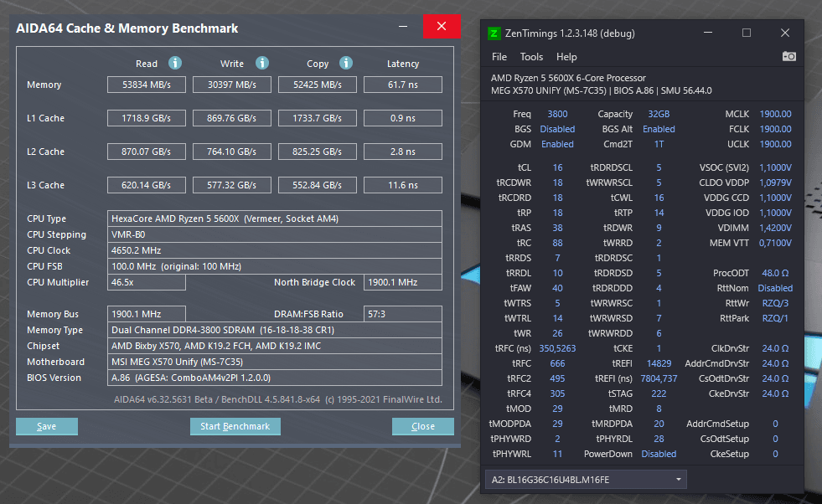Click CPU Stepping value VMR-B0
The height and width of the screenshot is (504, 822).
tap(275, 234)
